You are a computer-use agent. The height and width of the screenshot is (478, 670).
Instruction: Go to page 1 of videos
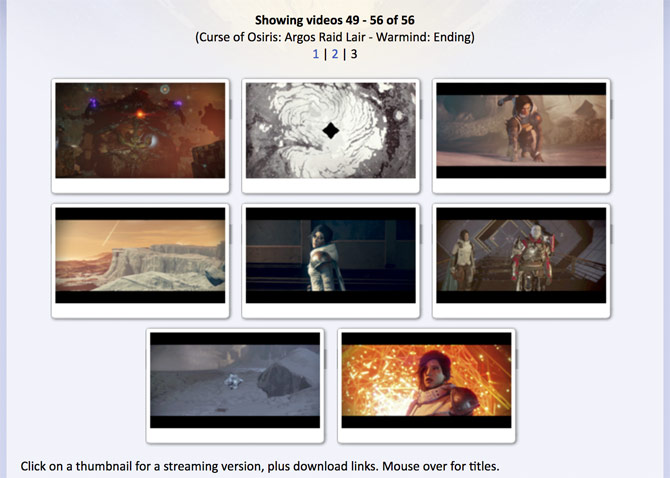tap(316, 54)
